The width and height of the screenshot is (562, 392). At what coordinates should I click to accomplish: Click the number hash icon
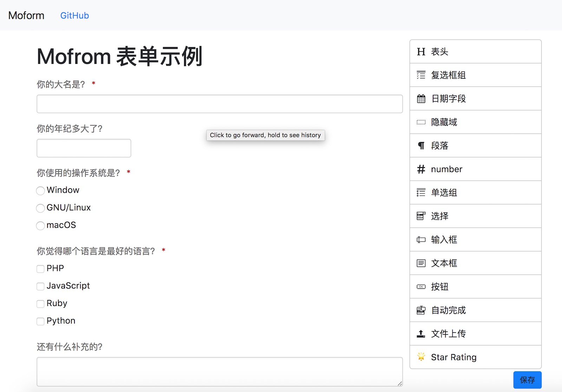coord(421,169)
